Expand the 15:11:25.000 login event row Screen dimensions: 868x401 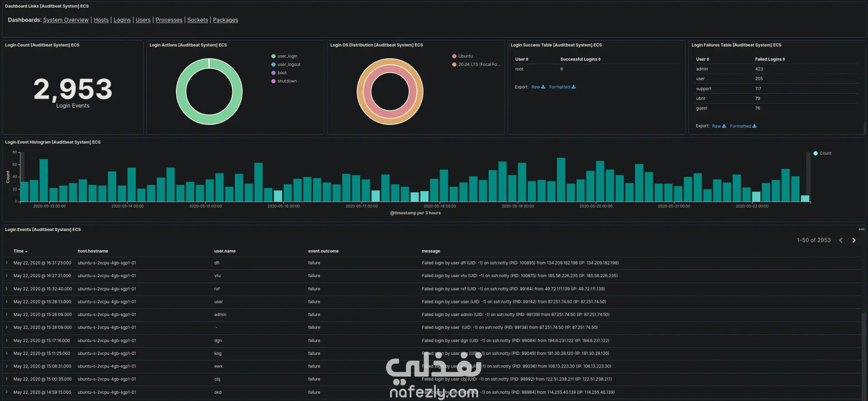click(7, 354)
